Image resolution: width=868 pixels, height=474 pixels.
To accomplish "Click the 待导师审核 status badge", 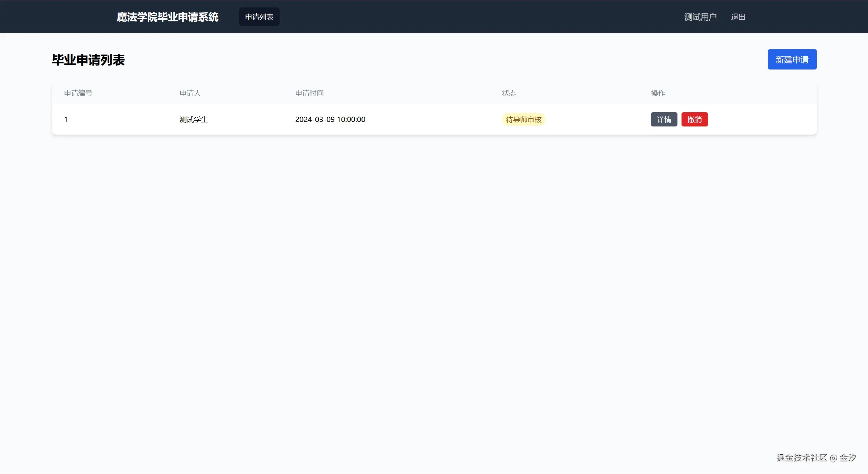I will click(x=523, y=119).
